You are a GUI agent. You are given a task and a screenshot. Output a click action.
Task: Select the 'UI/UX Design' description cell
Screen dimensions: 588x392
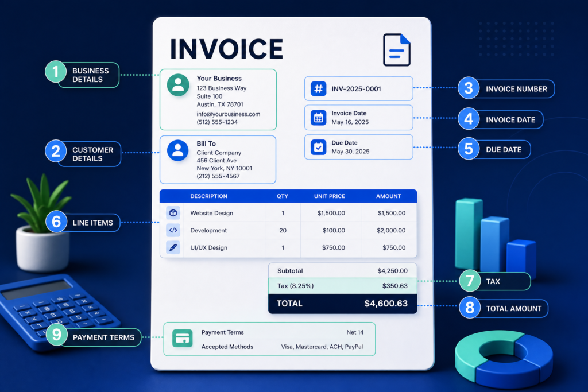click(x=208, y=248)
